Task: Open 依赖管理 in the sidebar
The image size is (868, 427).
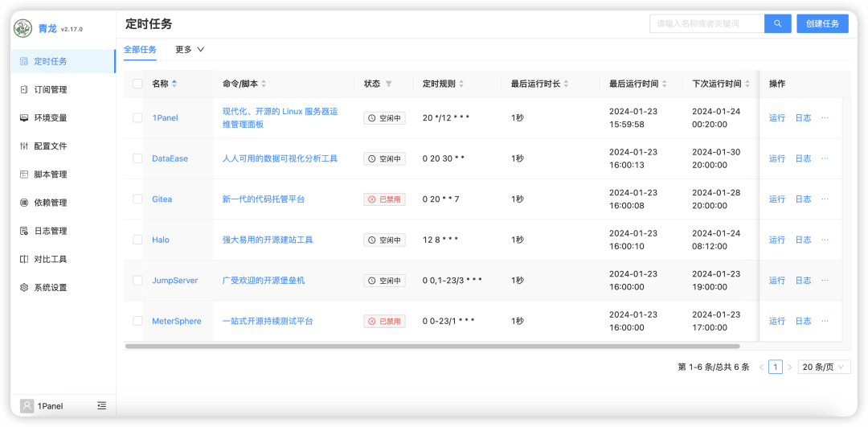Action: click(63, 203)
